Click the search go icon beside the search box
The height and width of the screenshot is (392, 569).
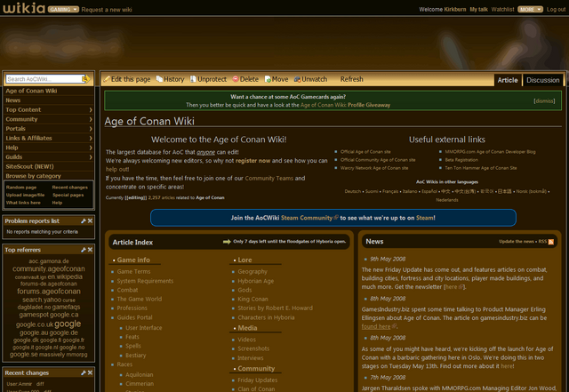86,79
